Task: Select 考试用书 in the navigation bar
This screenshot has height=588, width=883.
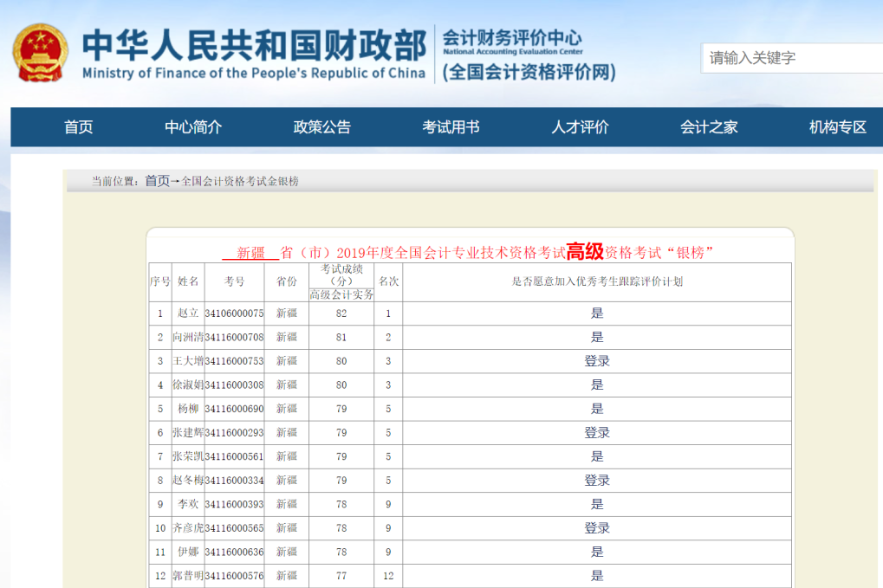Action: [x=451, y=127]
